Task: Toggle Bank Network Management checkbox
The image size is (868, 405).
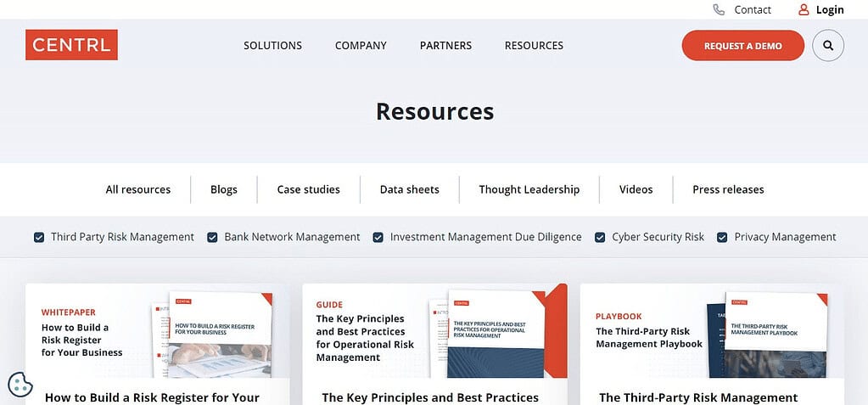Action: pos(212,237)
